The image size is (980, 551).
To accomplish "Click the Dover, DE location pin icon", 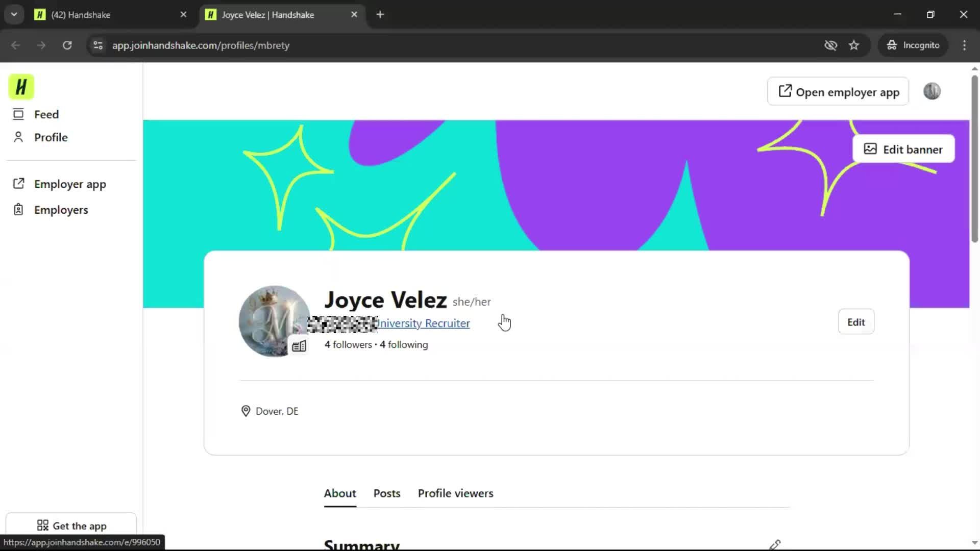I will coord(246,411).
